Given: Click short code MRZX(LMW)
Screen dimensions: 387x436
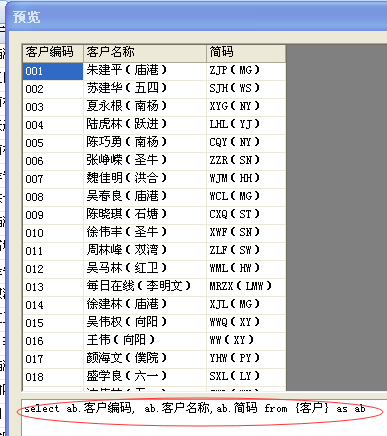Looking at the screenshot, I should pos(246,287).
